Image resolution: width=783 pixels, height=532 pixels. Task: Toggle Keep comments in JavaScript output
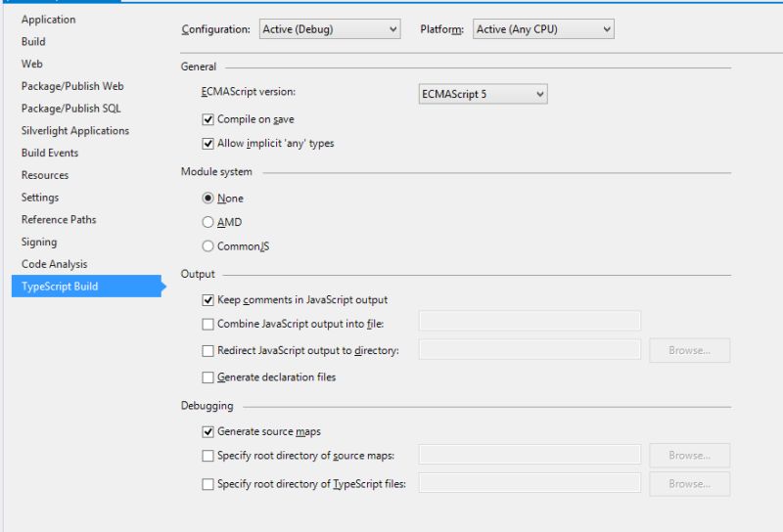pos(207,300)
